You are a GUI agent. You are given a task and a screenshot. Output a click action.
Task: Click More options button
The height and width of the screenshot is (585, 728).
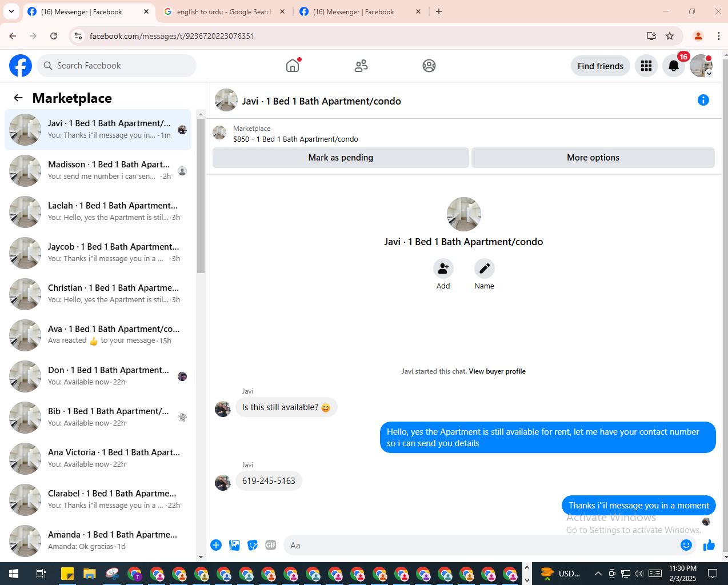[x=593, y=158]
